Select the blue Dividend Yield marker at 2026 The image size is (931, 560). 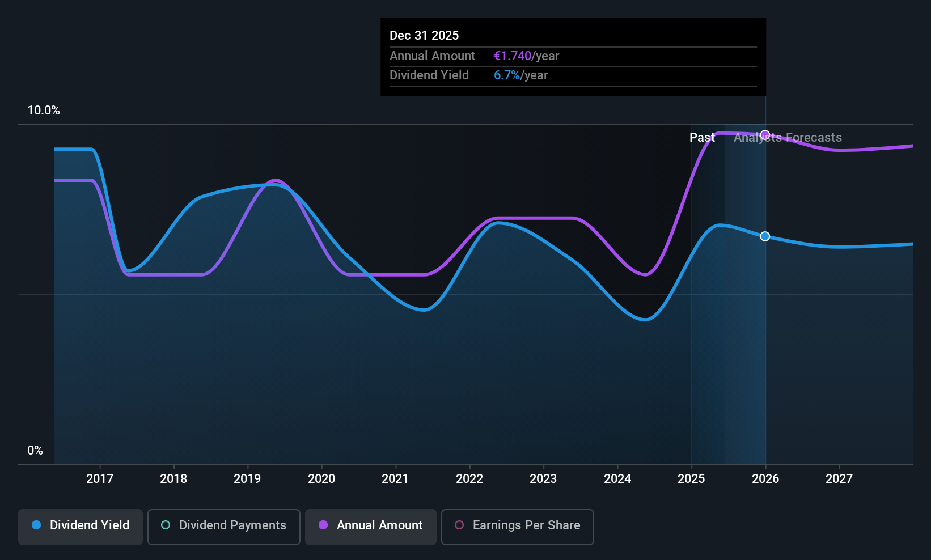point(765,236)
